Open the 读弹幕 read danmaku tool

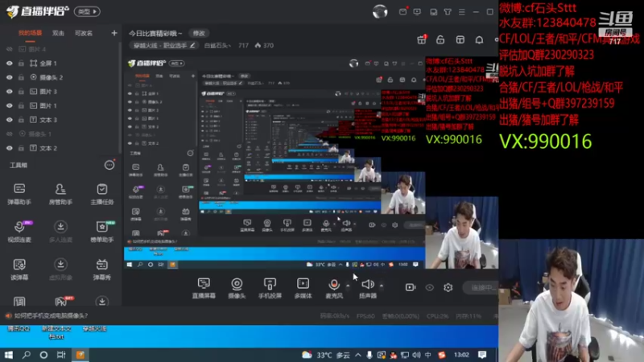point(19,269)
